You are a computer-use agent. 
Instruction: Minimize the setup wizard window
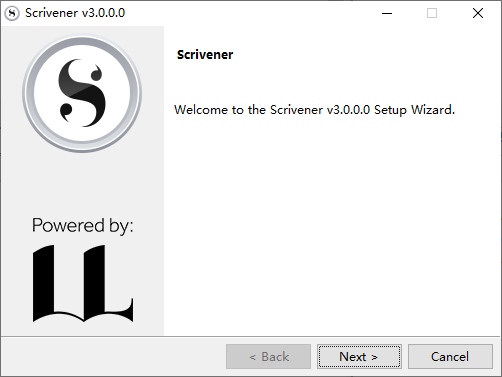[387, 13]
